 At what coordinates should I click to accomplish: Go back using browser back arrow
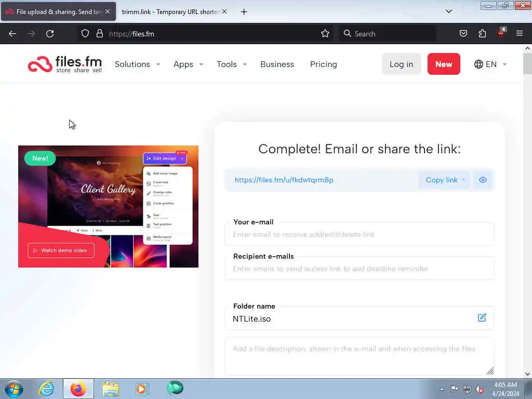[x=12, y=34]
